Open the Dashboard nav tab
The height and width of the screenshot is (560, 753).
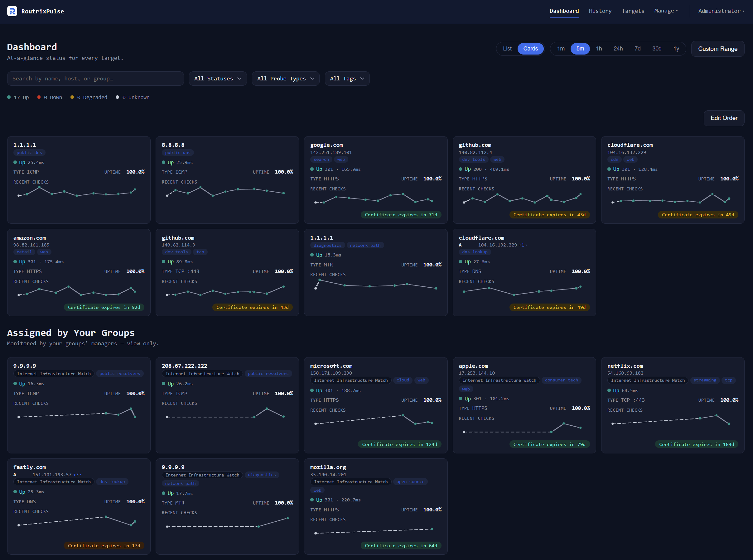point(564,11)
